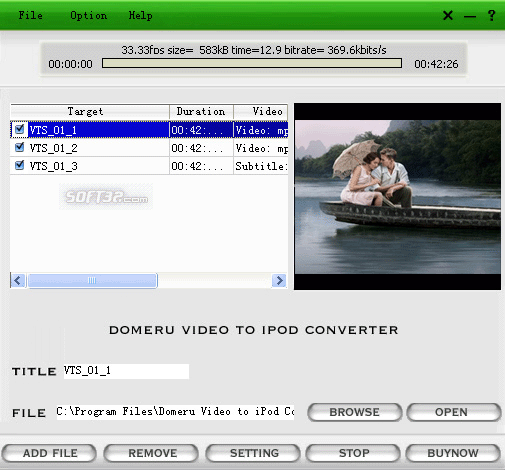Click the ADD FILE button
505x470 pixels.
49,453
